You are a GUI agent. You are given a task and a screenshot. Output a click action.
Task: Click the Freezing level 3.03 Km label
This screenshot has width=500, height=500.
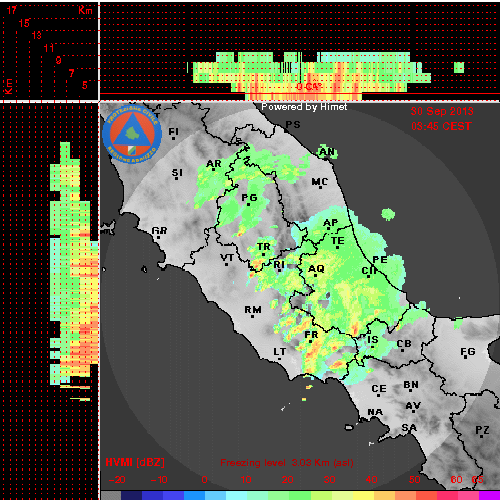287,463
